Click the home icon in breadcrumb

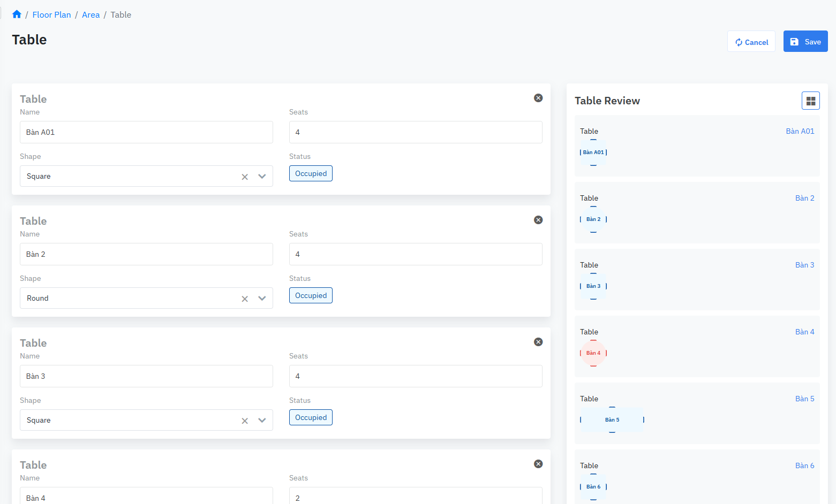[17, 14]
